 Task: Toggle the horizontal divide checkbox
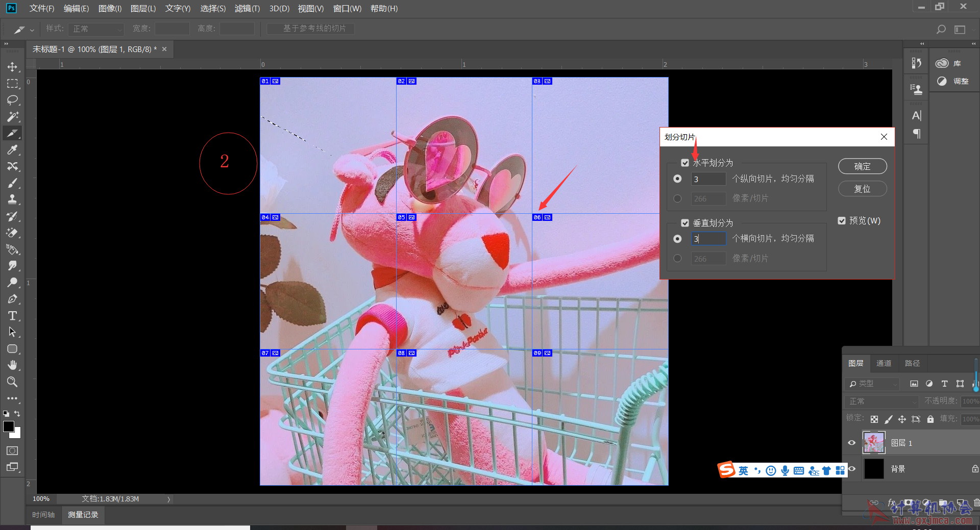(685, 163)
